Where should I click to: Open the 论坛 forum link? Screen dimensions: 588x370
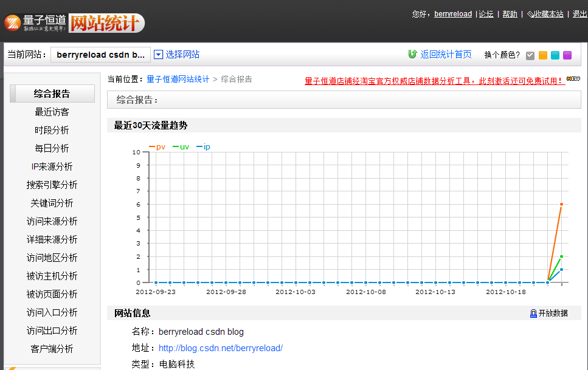point(486,14)
